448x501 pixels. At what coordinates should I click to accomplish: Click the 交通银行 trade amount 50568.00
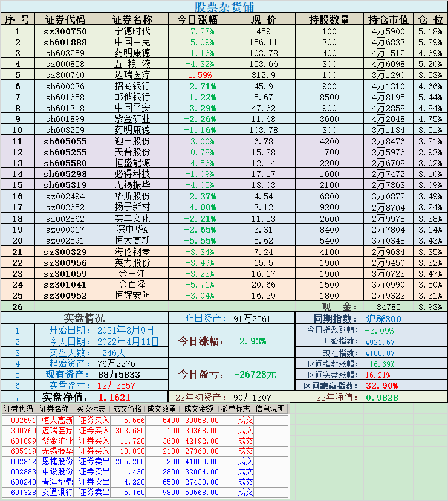[202, 492]
